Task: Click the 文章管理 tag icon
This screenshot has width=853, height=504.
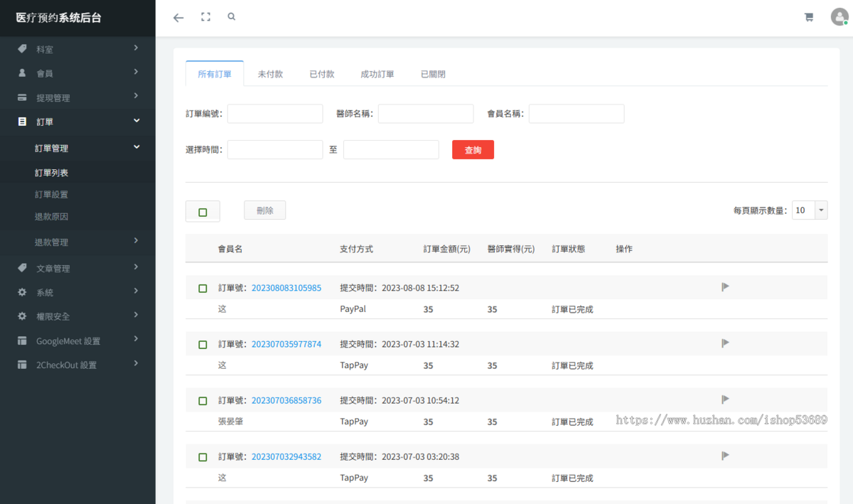Action: [22, 268]
